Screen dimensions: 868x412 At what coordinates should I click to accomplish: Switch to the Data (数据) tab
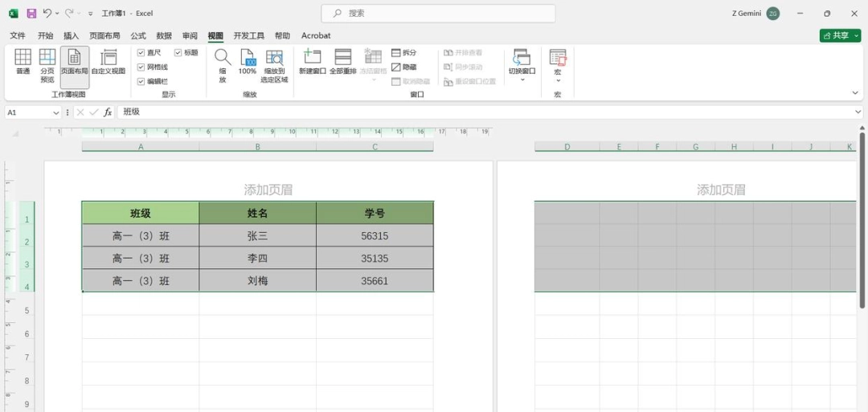click(x=164, y=35)
